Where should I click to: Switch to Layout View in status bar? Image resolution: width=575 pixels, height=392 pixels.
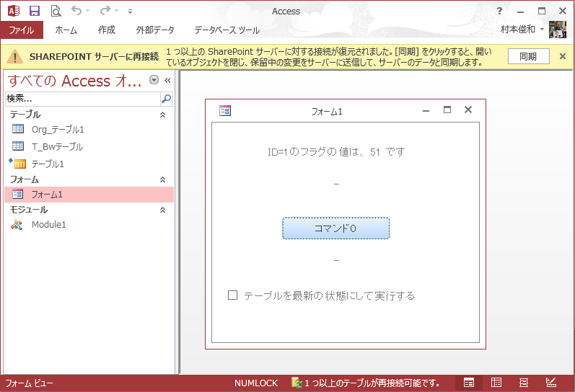coord(524,383)
